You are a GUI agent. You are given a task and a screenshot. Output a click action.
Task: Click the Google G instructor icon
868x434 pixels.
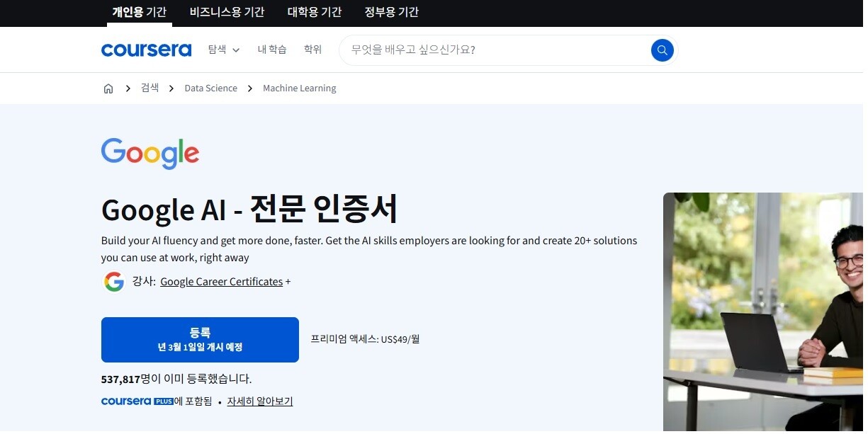point(114,282)
